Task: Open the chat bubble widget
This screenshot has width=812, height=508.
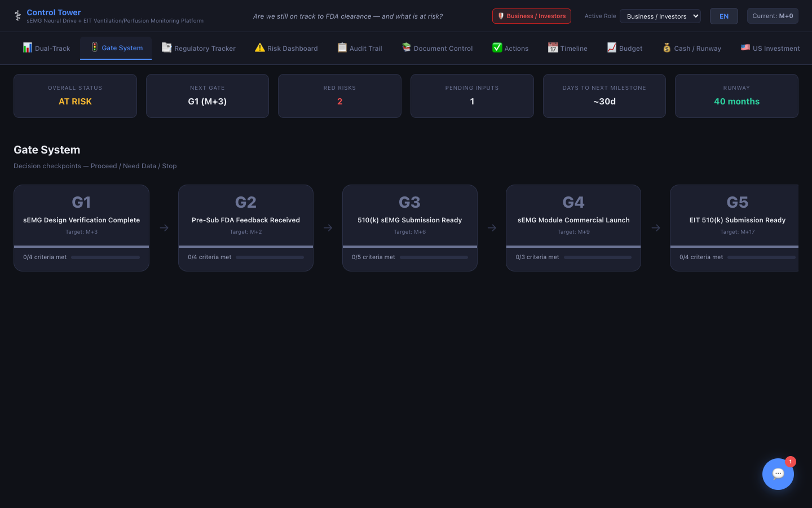Action: coord(778,474)
